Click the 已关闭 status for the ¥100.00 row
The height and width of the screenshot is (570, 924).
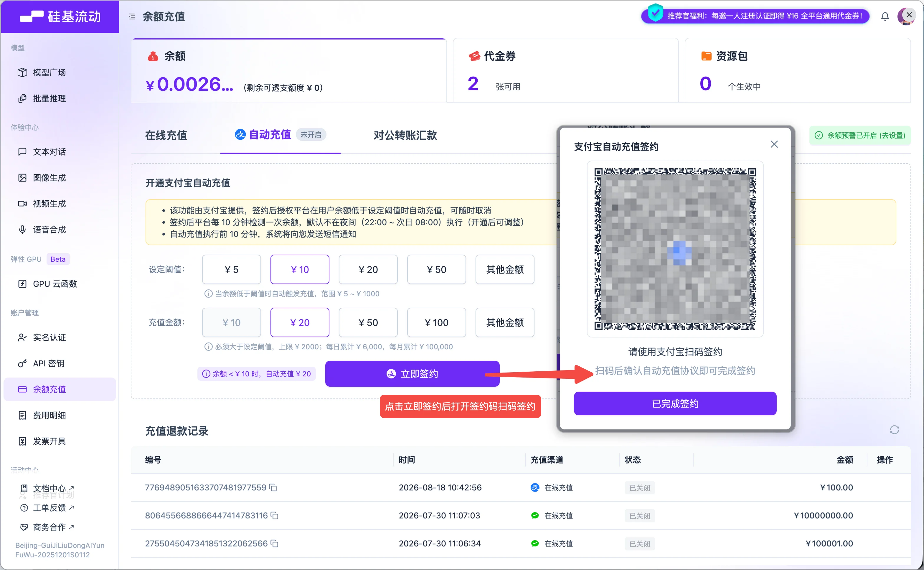[x=639, y=488]
